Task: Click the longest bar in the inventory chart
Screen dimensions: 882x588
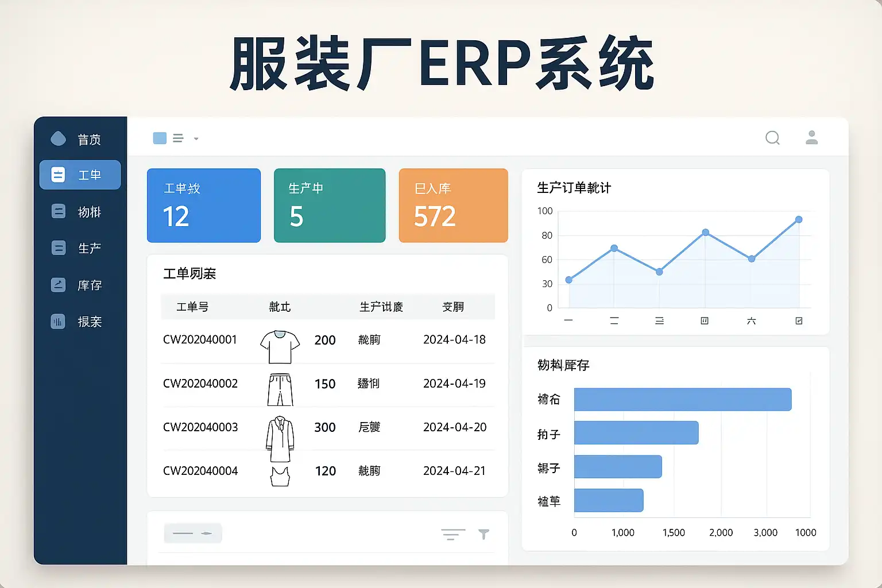Action: 683,400
